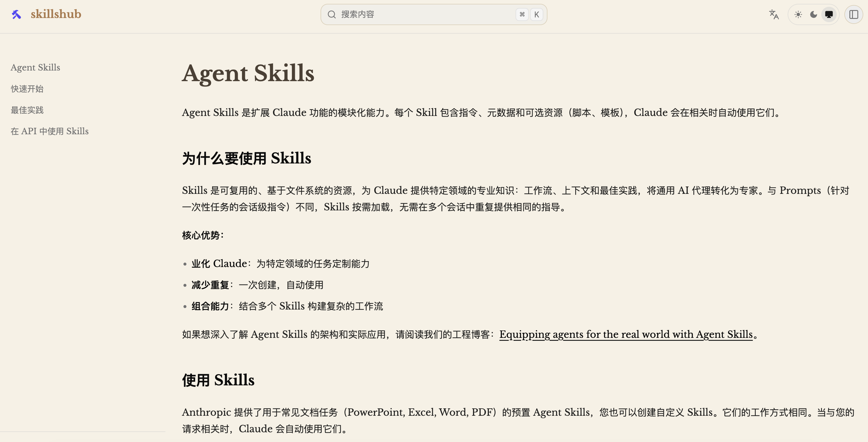This screenshot has height=442, width=868.
Task: Click the ⌘ keyboard shortcut badge
Action: tap(522, 14)
